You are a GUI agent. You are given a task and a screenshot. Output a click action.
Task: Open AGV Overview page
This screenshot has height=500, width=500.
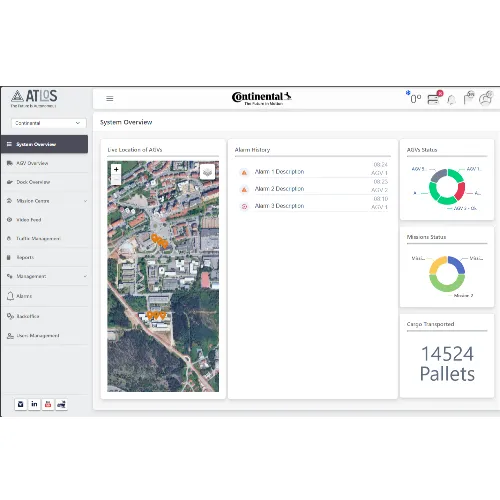[x=32, y=163]
